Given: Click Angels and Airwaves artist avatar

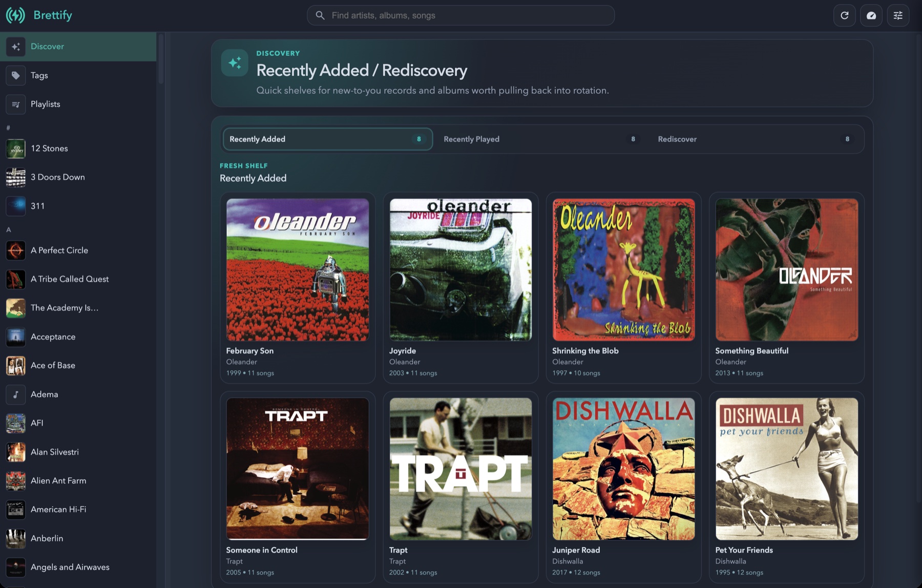Looking at the screenshot, I should click(16, 567).
